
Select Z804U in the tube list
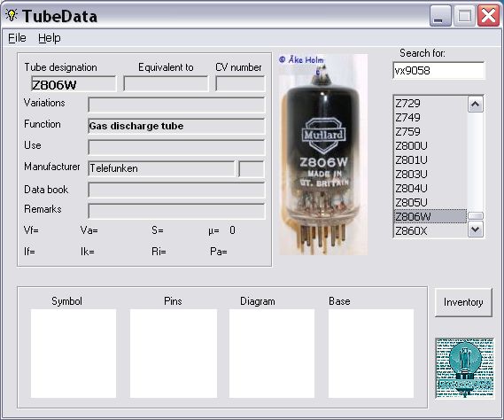[x=430, y=188]
